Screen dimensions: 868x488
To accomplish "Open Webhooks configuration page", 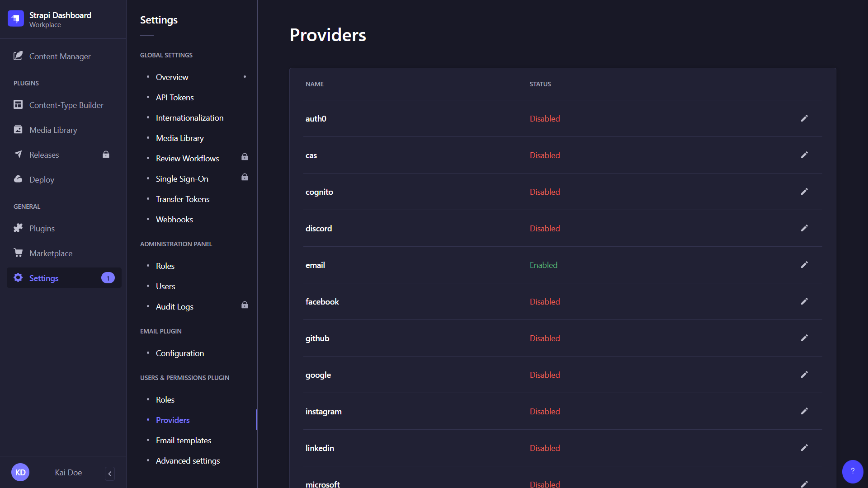I will (x=174, y=219).
